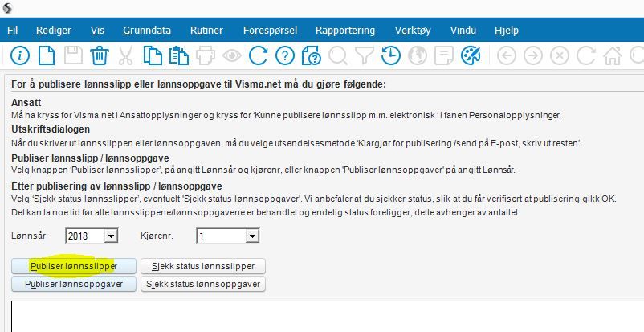
Task: Open the Rapportering menu
Action: (345, 31)
